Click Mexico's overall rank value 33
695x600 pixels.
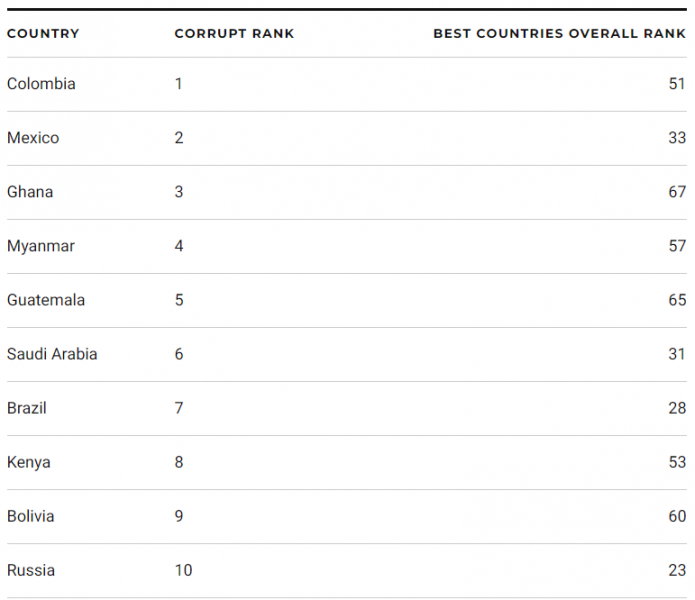tap(677, 138)
